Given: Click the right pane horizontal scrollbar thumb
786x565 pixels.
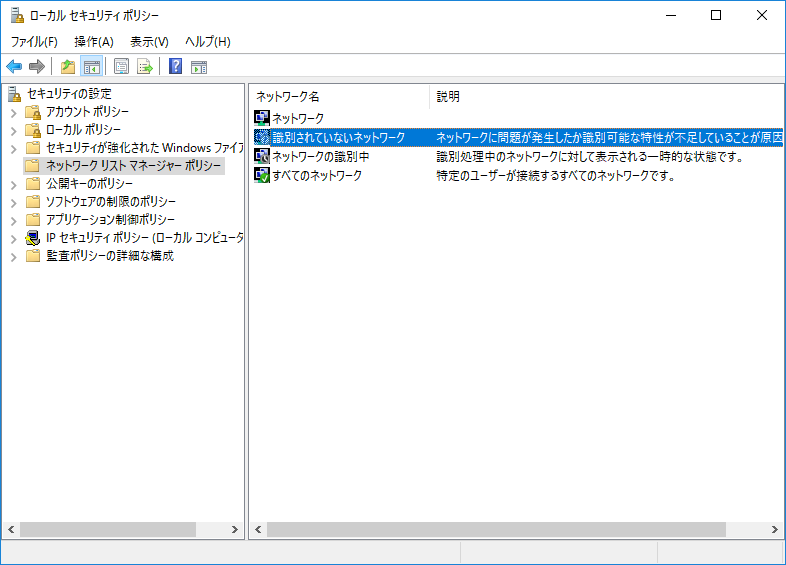Looking at the screenshot, I should [x=496, y=529].
